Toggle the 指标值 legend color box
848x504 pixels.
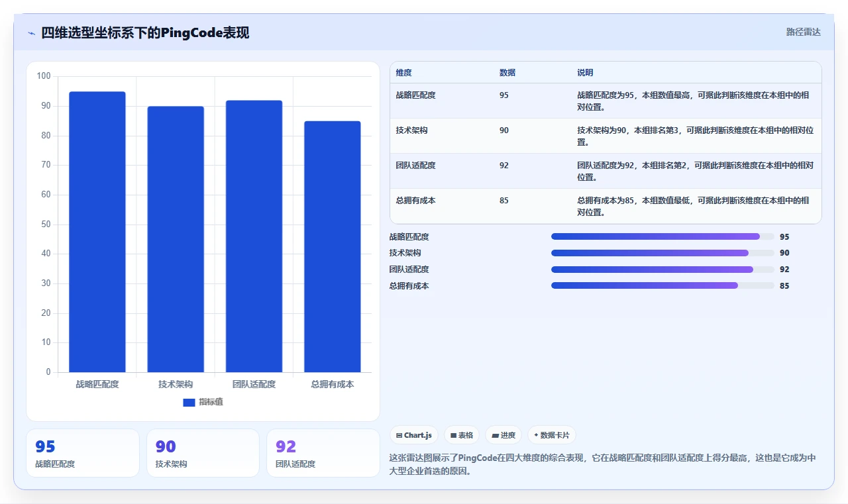tap(189, 402)
